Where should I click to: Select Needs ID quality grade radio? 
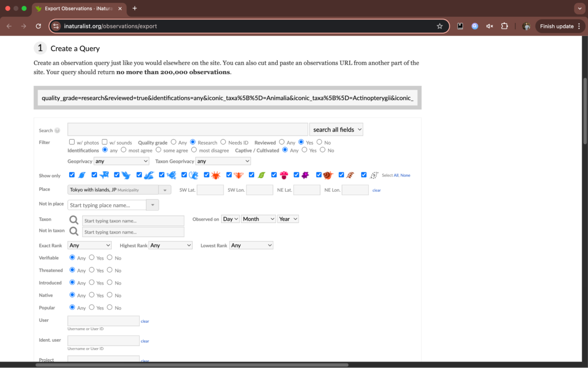[223, 142]
